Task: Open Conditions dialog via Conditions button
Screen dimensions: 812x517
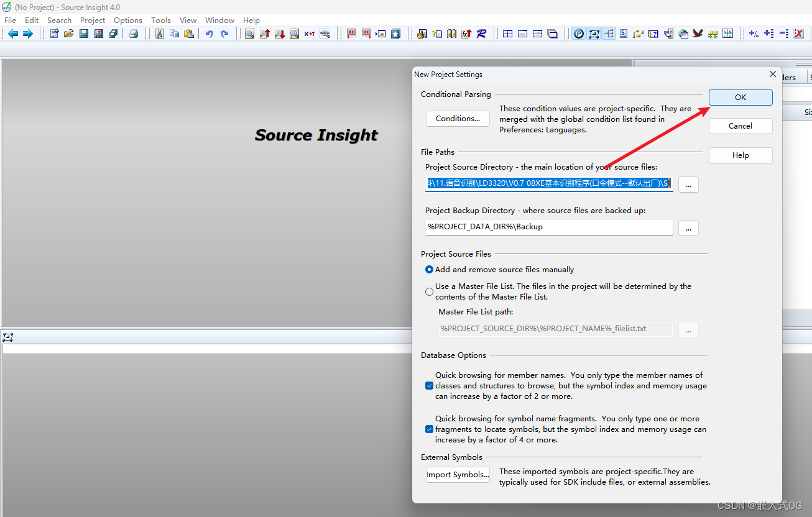Action: (458, 118)
